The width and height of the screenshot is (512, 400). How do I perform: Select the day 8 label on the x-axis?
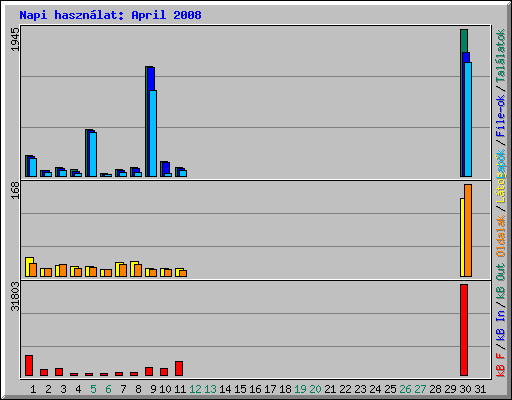(138, 389)
